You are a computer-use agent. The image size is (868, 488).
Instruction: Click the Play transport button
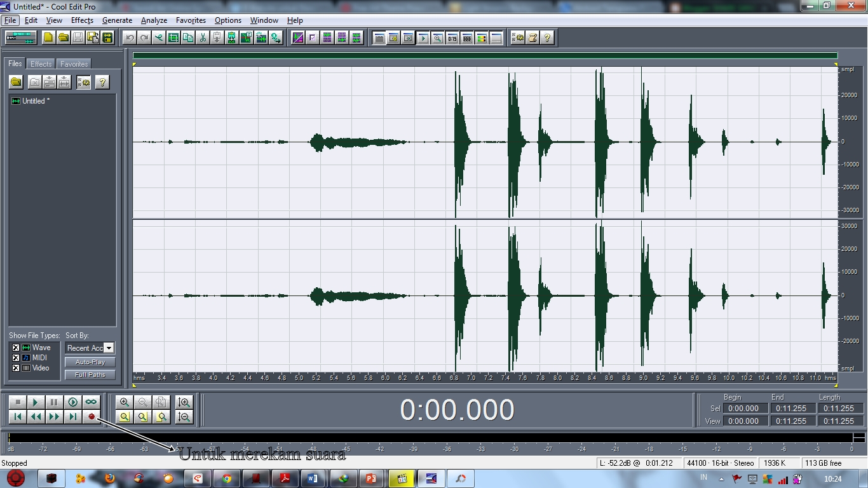pos(36,402)
